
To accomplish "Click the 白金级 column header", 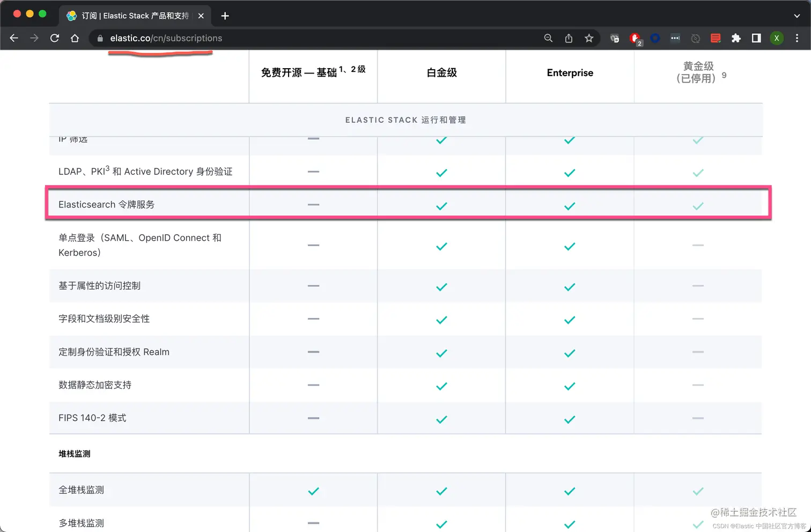I will (442, 72).
